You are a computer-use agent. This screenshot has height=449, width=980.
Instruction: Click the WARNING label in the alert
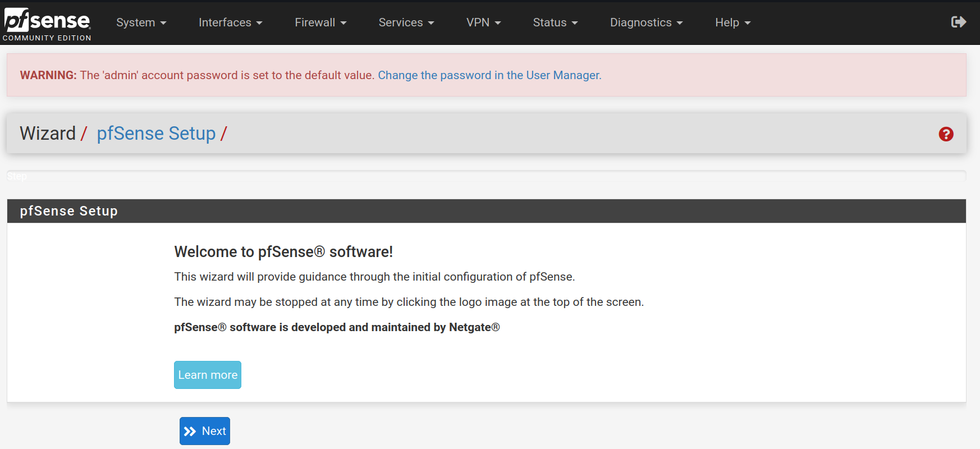[48, 75]
